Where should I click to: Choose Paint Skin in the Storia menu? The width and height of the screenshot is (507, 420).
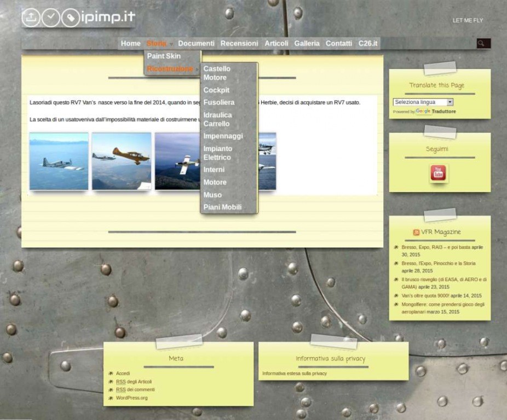click(x=164, y=56)
